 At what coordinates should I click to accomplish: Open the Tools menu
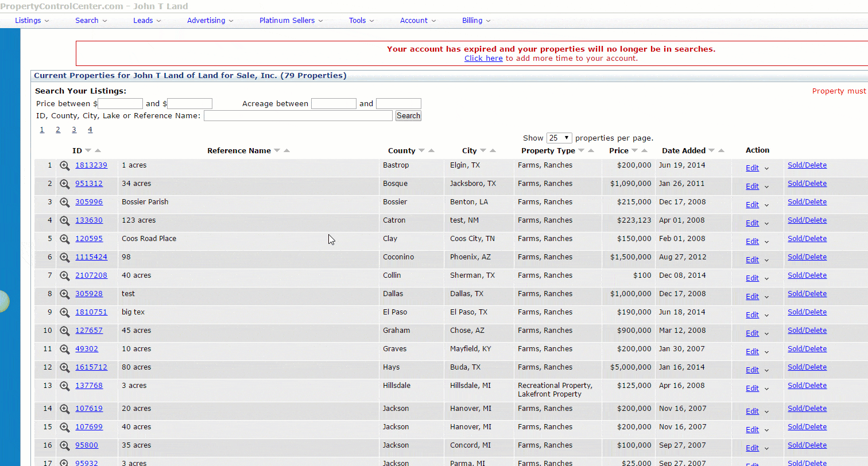tap(358, 20)
